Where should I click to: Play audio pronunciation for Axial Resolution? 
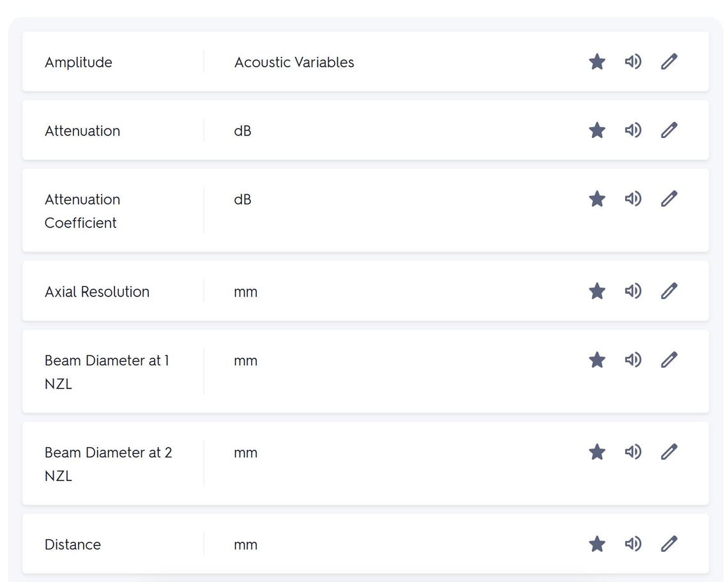click(633, 291)
